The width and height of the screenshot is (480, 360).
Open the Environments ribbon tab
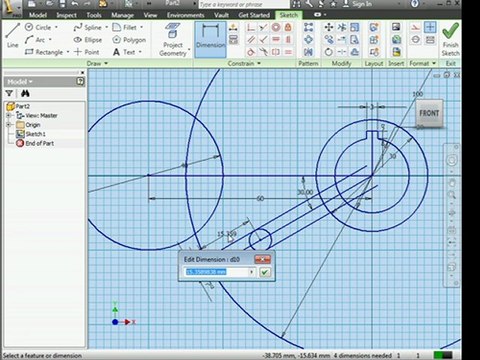pyautogui.click(x=185, y=15)
